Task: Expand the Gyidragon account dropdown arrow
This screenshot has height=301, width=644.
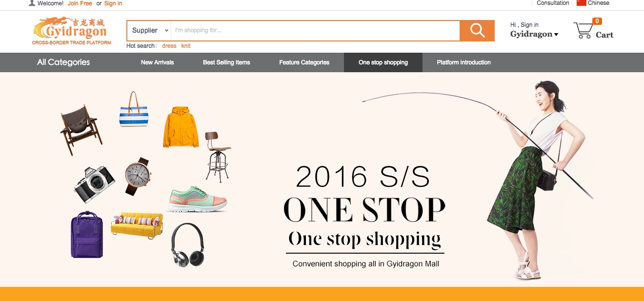Action: click(556, 35)
